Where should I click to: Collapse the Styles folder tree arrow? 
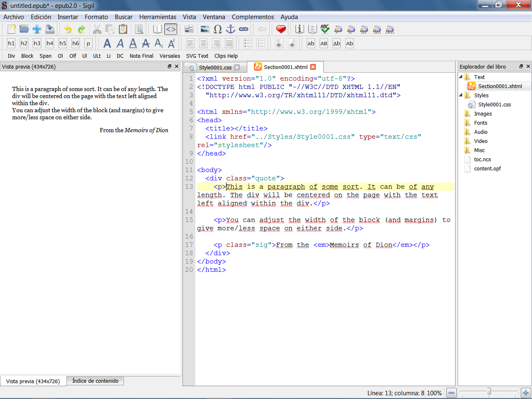[x=461, y=95]
